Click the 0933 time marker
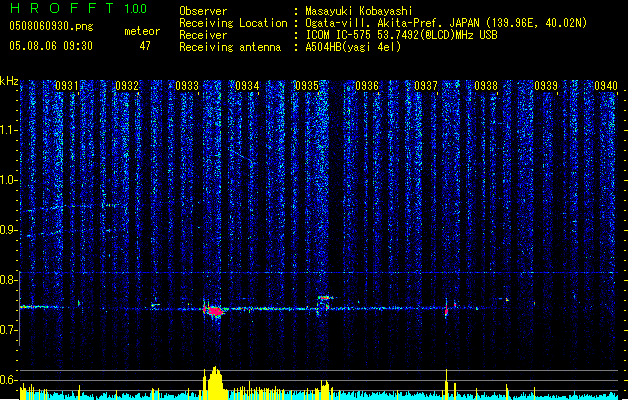The image size is (629, 400). point(187,86)
